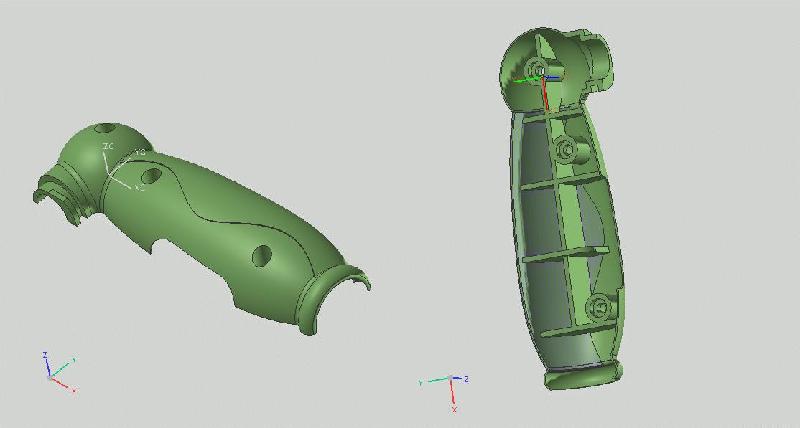Viewport: 800px width, 428px height.
Task: Click the X label of the right view triad
Action: (x=454, y=409)
